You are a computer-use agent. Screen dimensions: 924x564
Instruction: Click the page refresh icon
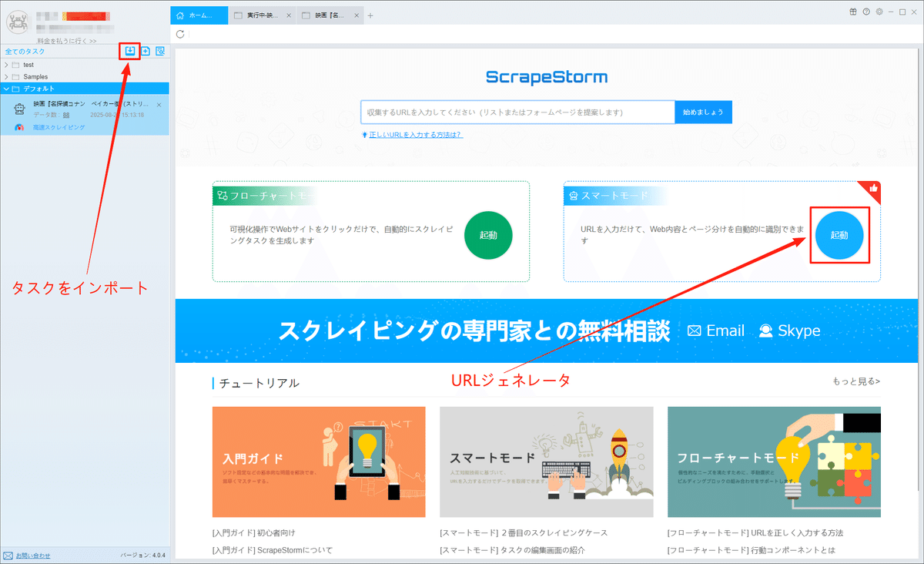click(x=180, y=34)
